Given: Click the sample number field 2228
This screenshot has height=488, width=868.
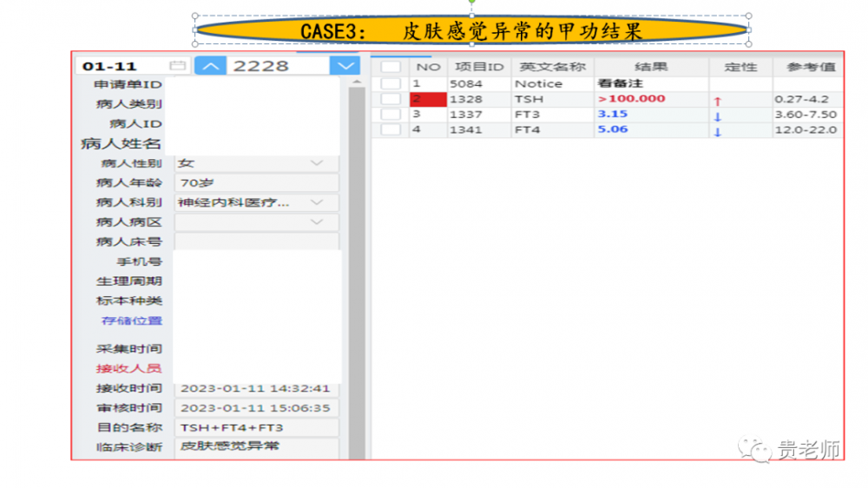Looking at the screenshot, I should pos(278,65).
